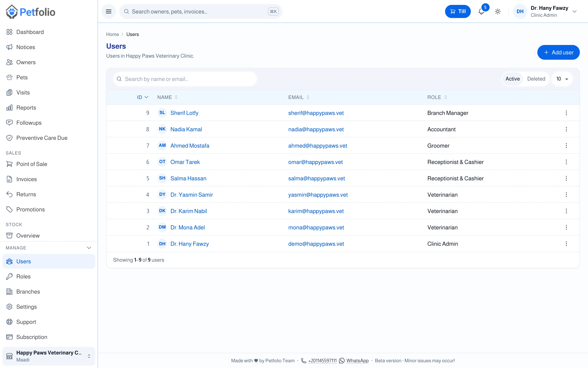This screenshot has height=368, width=588.
Task: Open Dr. Yasmin Samir user link
Action: click(x=192, y=195)
